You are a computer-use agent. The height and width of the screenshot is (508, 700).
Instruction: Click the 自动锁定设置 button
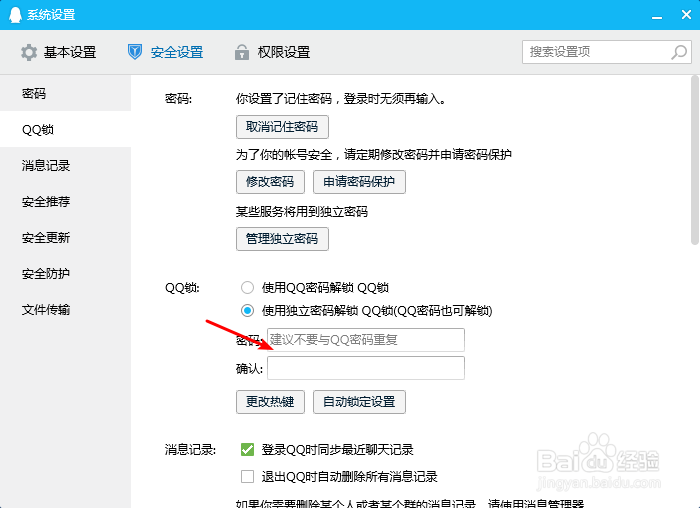coord(359,402)
